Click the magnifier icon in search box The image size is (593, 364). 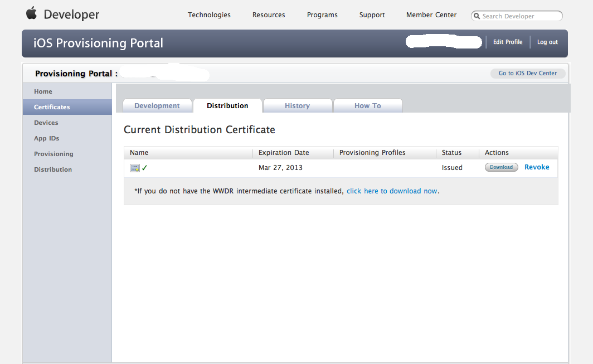coord(477,16)
